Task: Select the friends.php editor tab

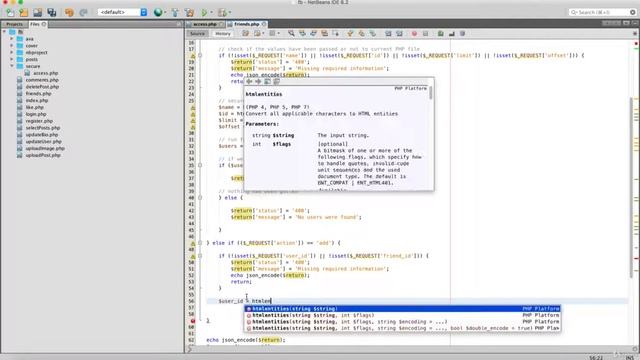Action: point(247,24)
